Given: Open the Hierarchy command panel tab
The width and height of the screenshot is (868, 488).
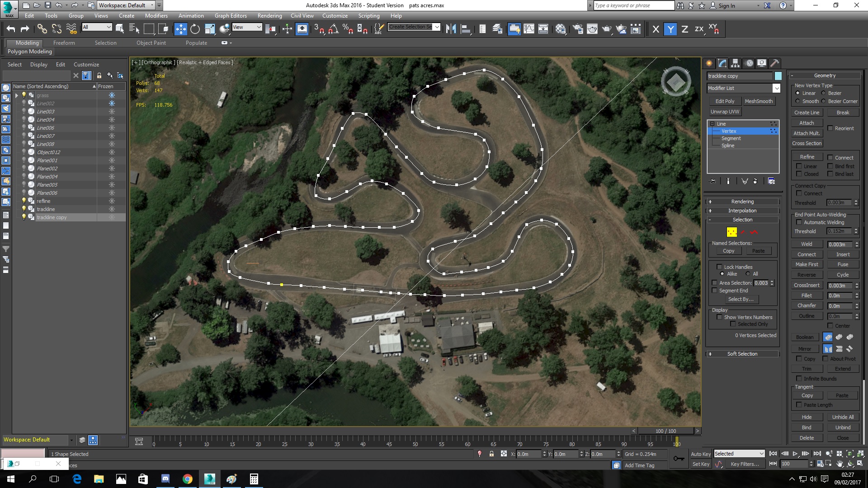Looking at the screenshot, I should pos(736,63).
